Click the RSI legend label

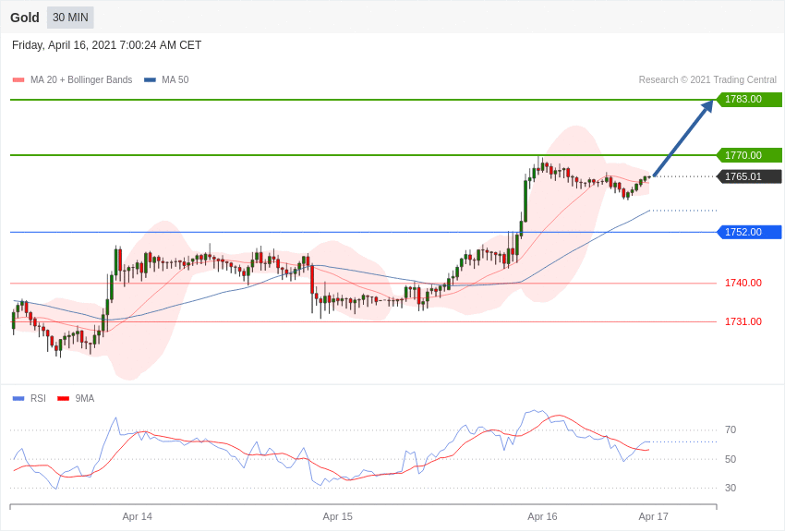(x=38, y=399)
